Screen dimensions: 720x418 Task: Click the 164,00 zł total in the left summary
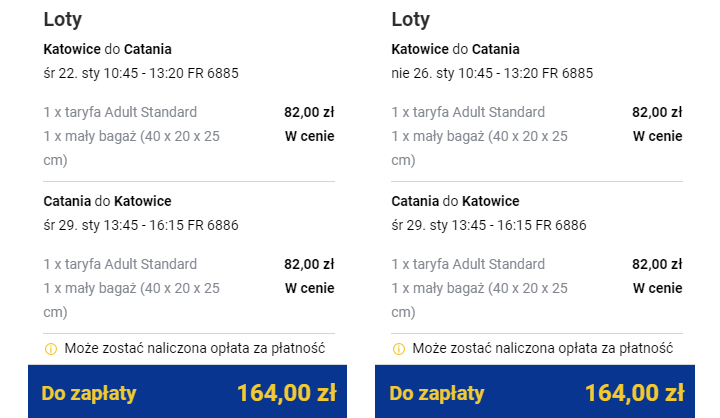click(x=285, y=393)
